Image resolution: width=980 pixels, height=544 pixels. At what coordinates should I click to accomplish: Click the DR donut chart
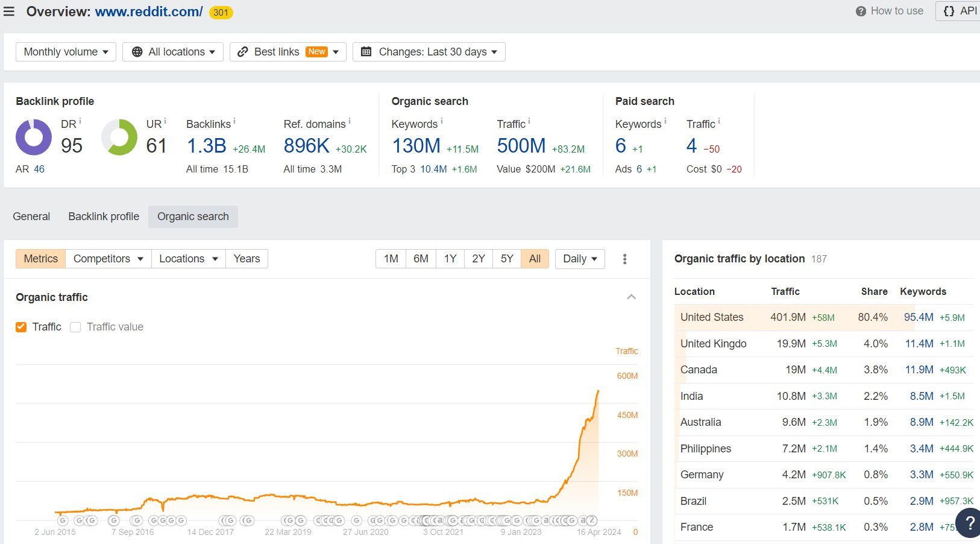pyautogui.click(x=34, y=137)
